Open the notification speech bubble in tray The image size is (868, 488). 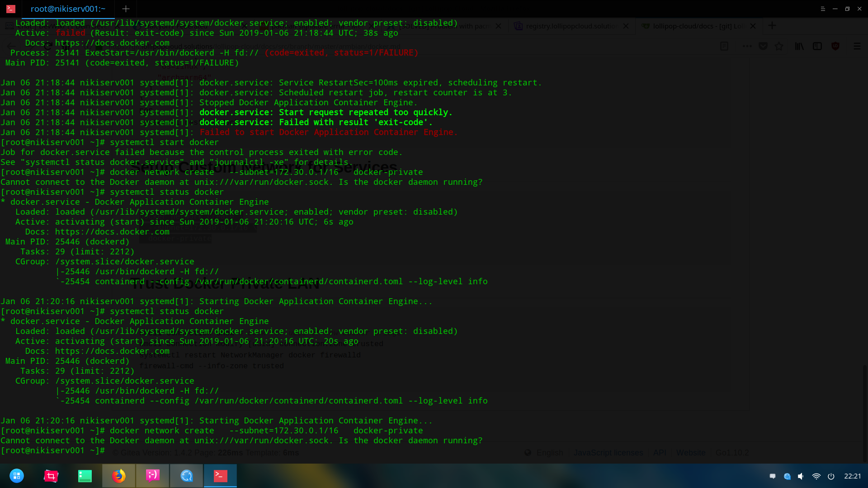coord(773,476)
